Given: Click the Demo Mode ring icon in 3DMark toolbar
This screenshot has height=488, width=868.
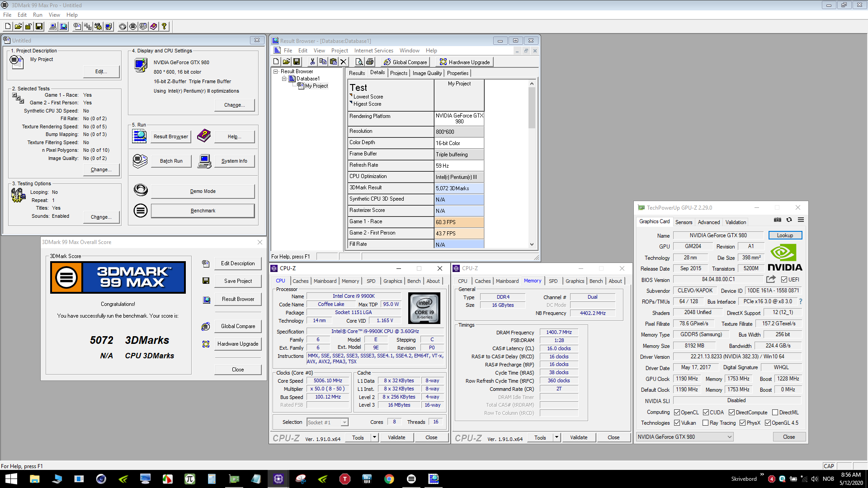Looking at the screenshot, I should [x=123, y=27].
